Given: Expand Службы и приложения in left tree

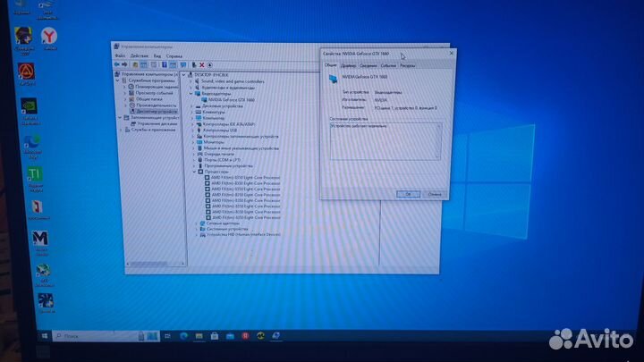Looking at the screenshot, I should (121, 130).
